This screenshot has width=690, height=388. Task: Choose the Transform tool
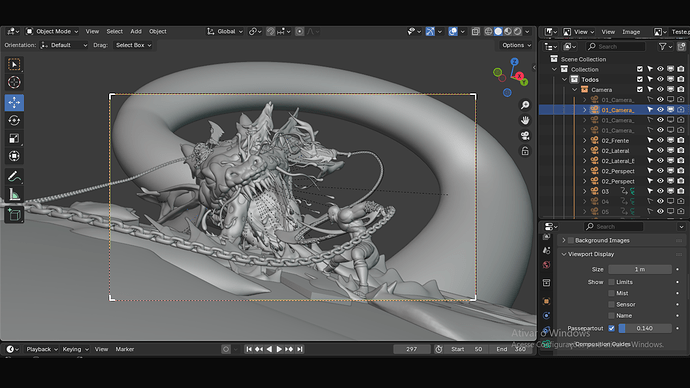click(x=14, y=156)
